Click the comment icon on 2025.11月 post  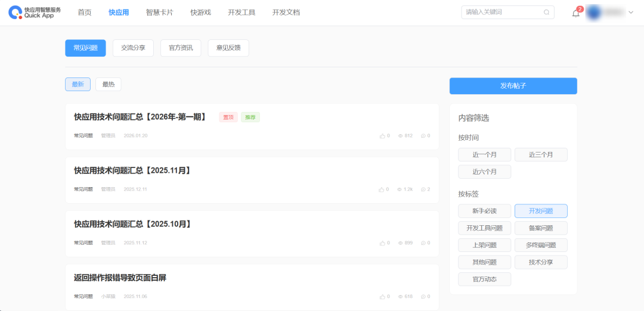(x=423, y=189)
